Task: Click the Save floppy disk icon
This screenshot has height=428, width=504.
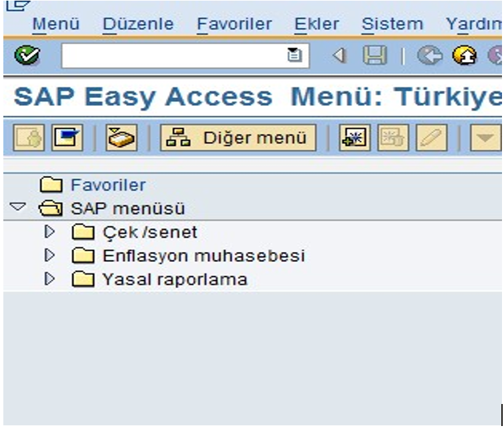Action: 375,55
